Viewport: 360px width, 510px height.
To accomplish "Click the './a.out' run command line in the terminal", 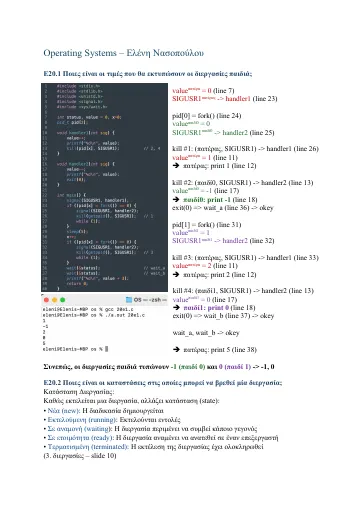I will pos(93,315).
